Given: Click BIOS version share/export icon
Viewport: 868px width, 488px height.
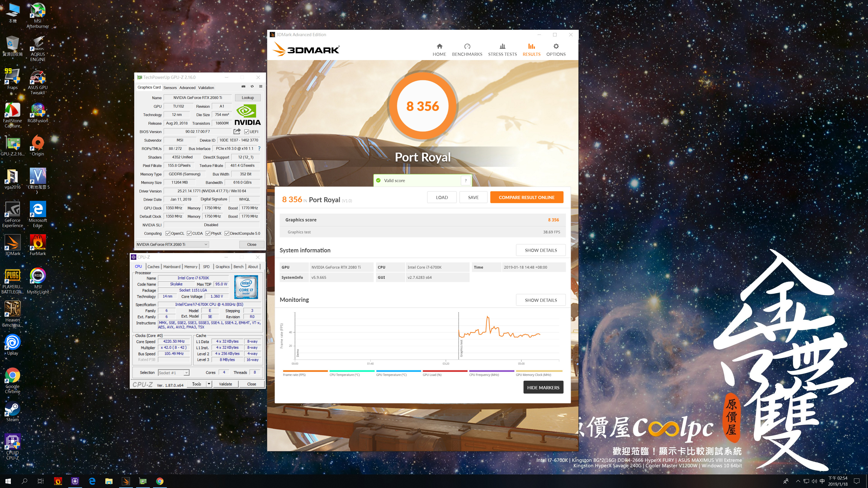Looking at the screenshot, I should pyautogui.click(x=237, y=131).
